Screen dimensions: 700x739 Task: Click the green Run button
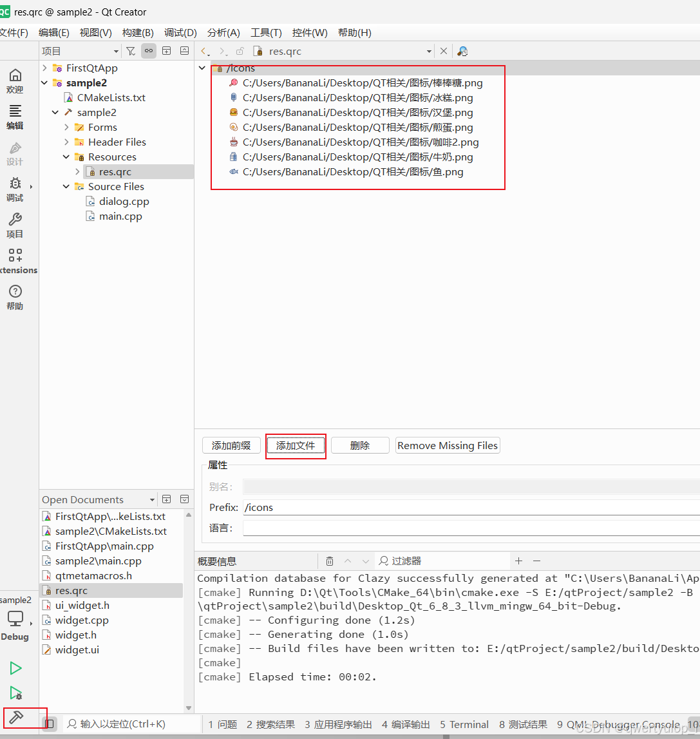(15, 668)
